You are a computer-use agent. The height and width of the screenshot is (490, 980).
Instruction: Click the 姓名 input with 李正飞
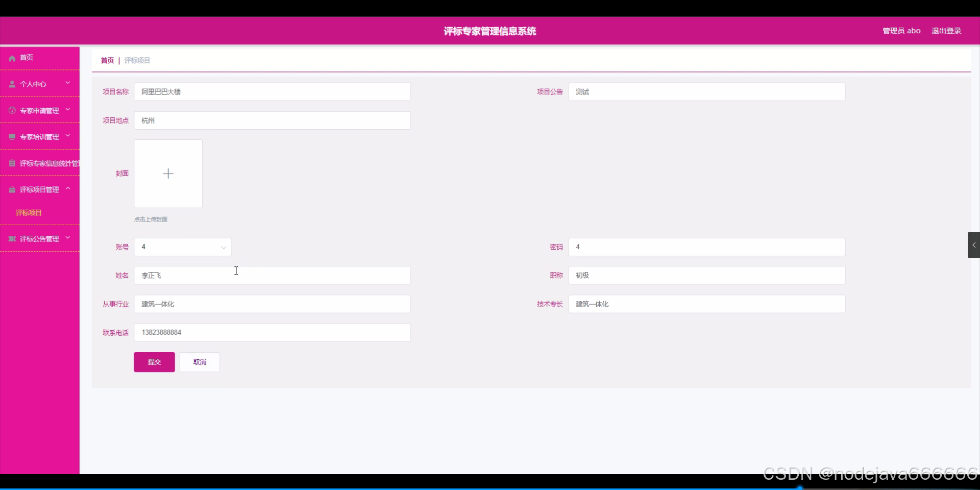click(272, 275)
